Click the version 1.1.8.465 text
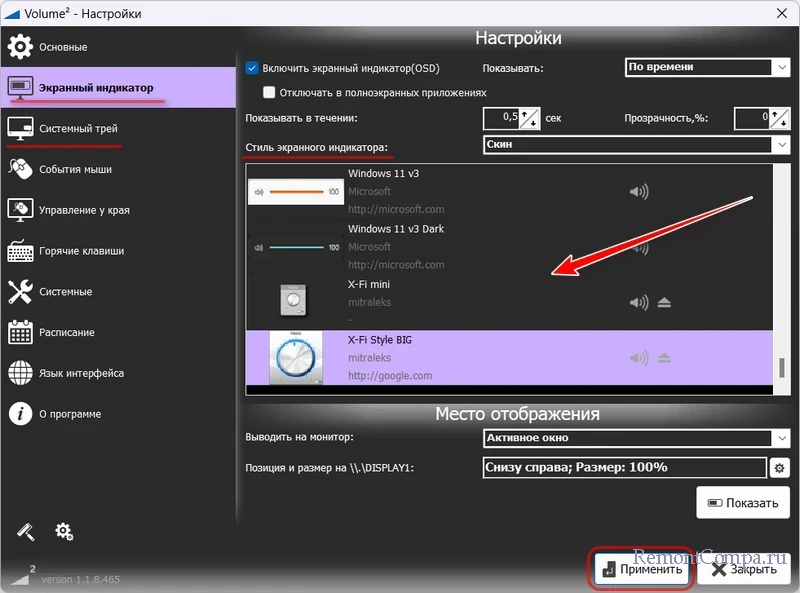 click(x=81, y=580)
